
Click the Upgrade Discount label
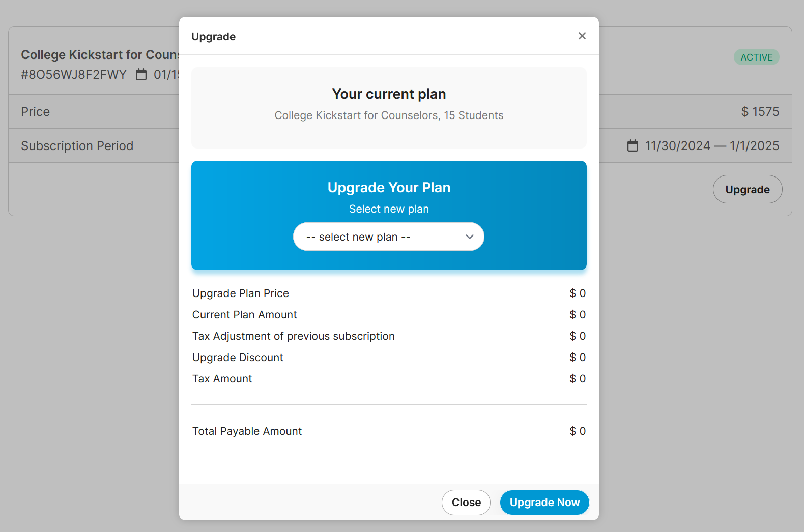[238, 358]
